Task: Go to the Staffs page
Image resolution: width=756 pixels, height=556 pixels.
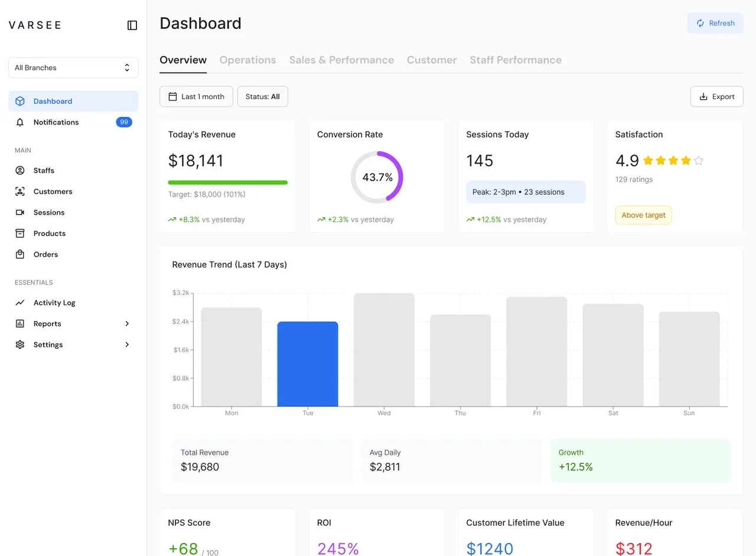Action: [73, 171]
